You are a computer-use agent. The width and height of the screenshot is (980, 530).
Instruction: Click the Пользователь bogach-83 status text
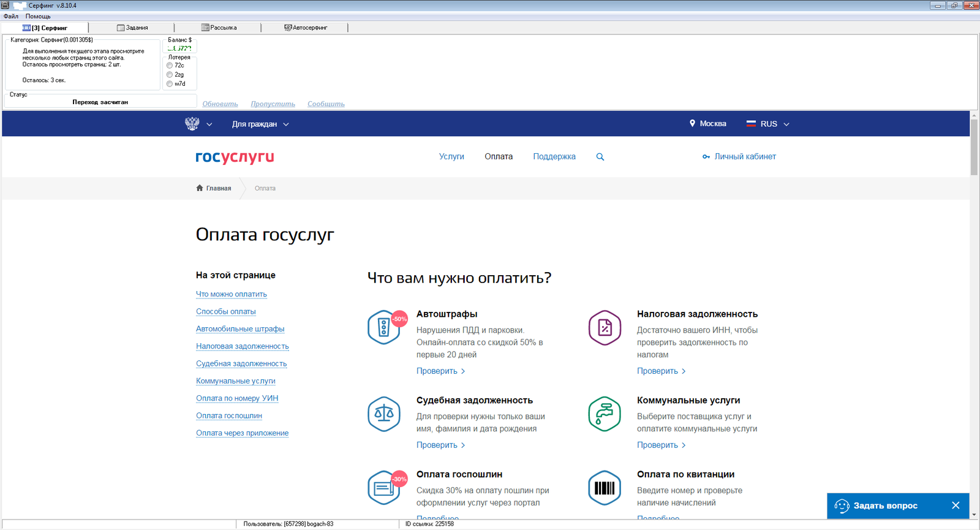pos(288,524)
